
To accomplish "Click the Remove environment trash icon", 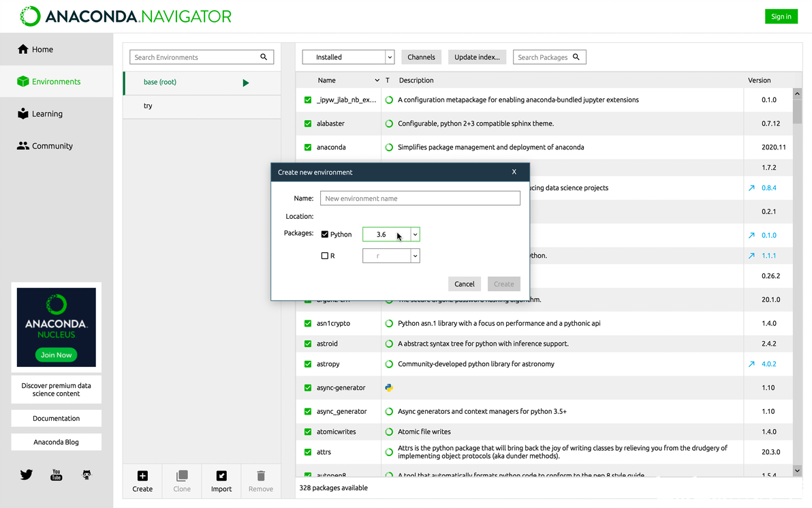I will (261, 476).
